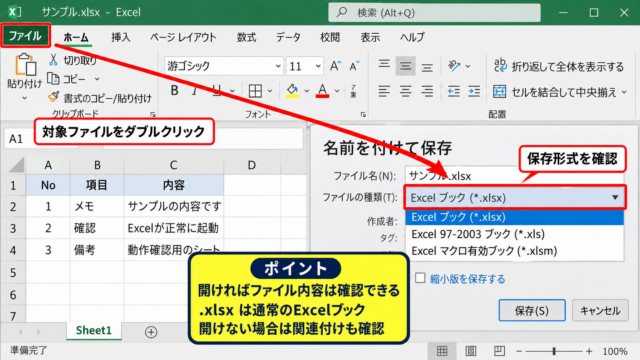Center text horizontally icon

(405, 91)
